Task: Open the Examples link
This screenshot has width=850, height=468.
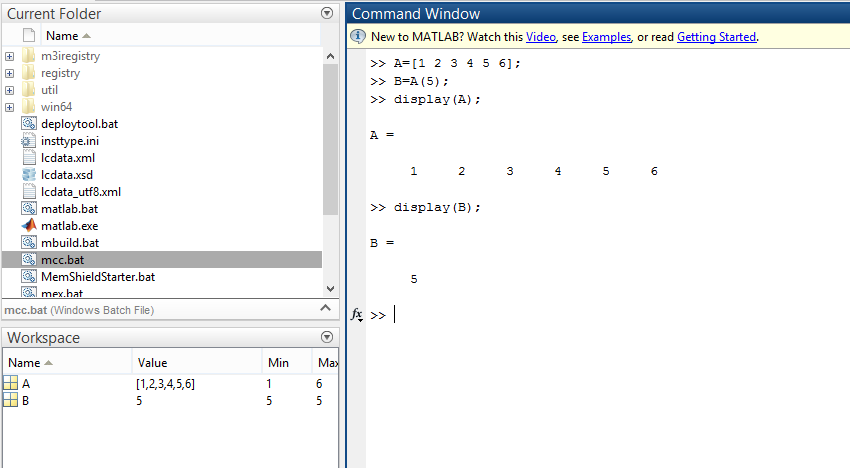Action: tap(606, 37)
